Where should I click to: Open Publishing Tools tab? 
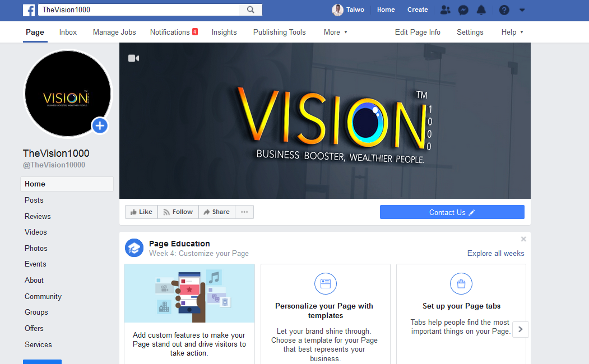point(280,32)
